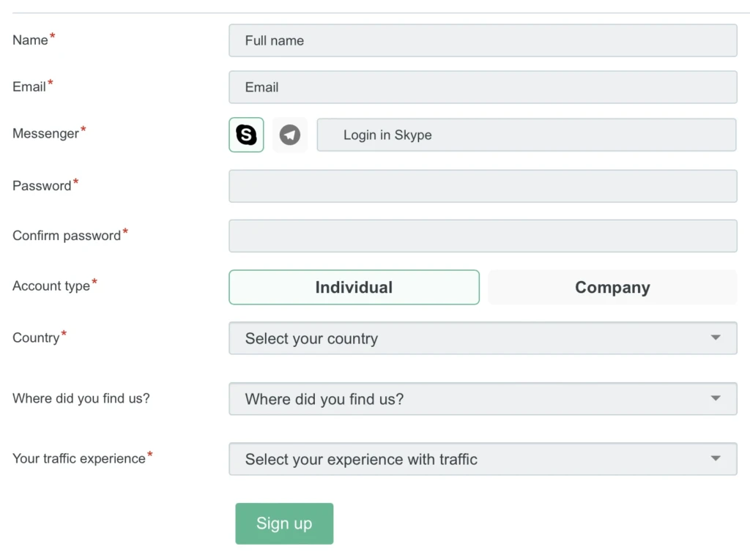
Task: Focus the Full name input field
Action: pos(483,41)
